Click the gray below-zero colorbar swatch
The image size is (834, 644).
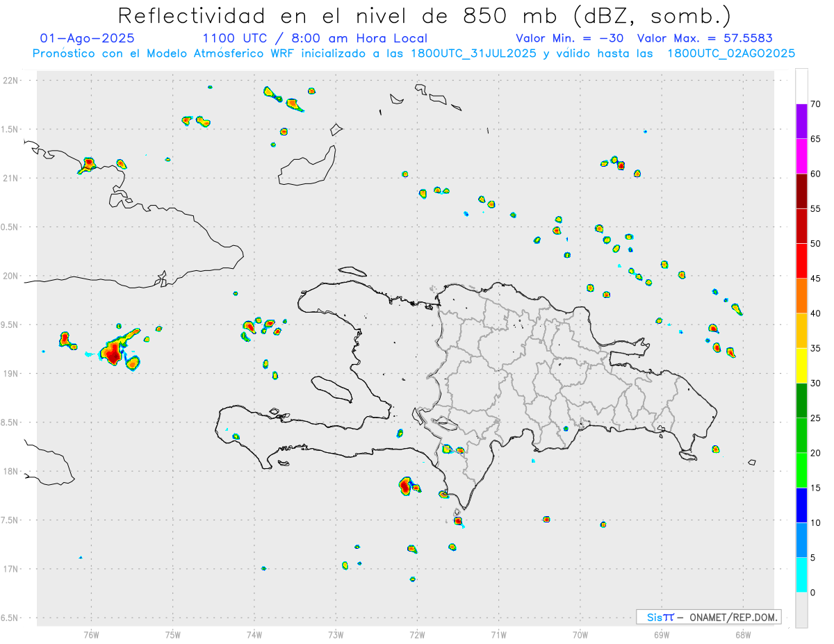801,610
